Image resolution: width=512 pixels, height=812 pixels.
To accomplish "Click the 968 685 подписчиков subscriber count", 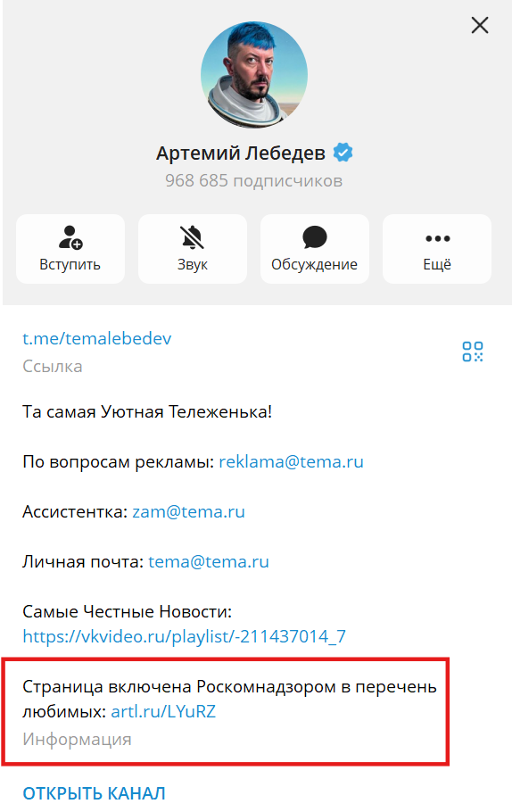I will click(253, 181).
